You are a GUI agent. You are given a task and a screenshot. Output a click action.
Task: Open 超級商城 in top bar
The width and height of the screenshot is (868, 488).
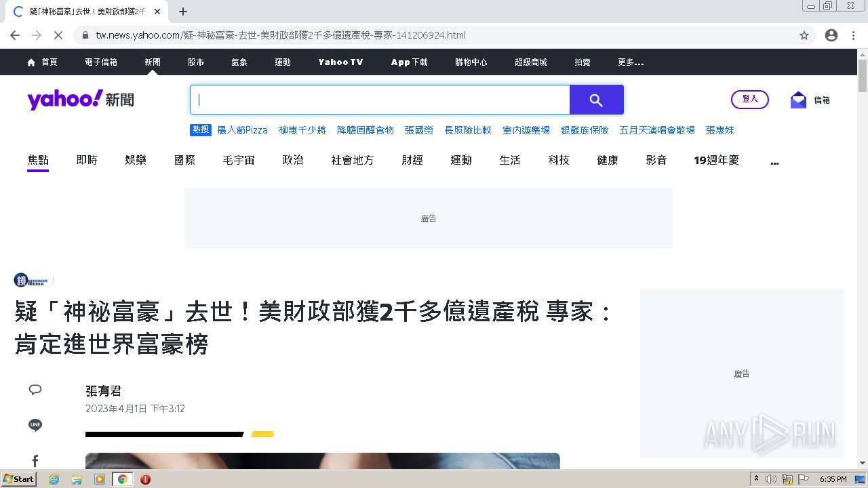[531, 62]
